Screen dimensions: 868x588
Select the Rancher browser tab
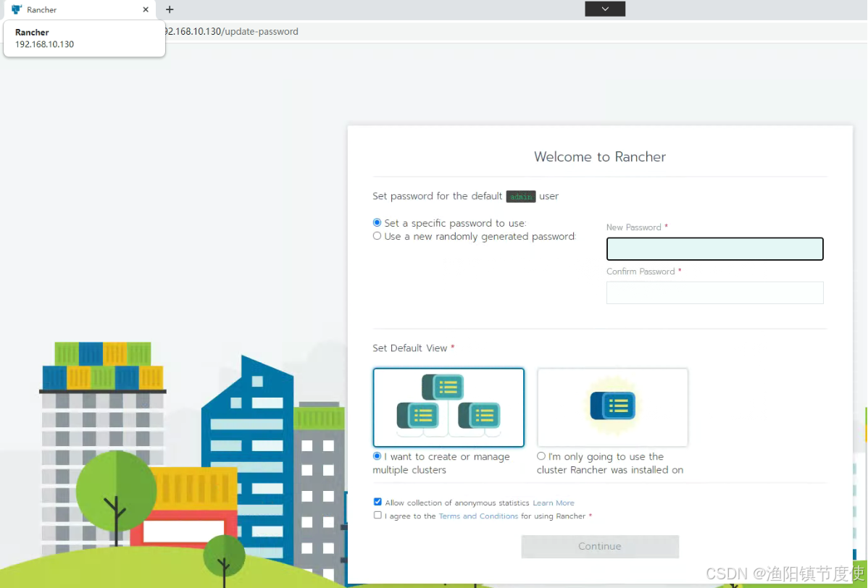[80, 9]
